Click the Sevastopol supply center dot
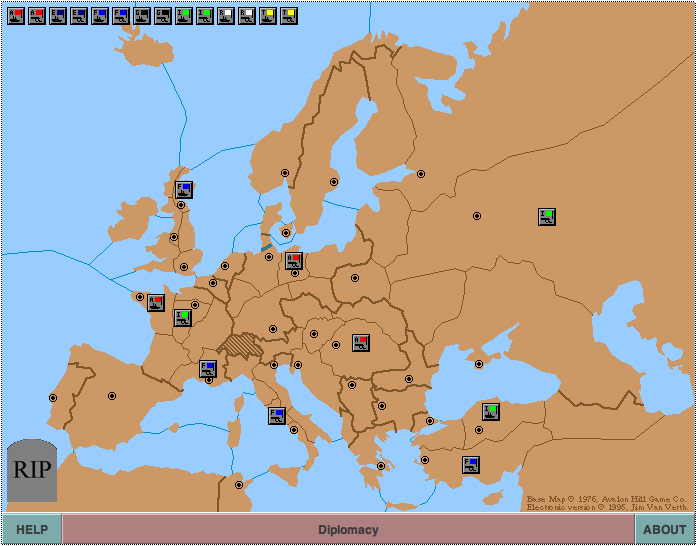The height and width of the screenshot is (546, 700). click(479, 364)
